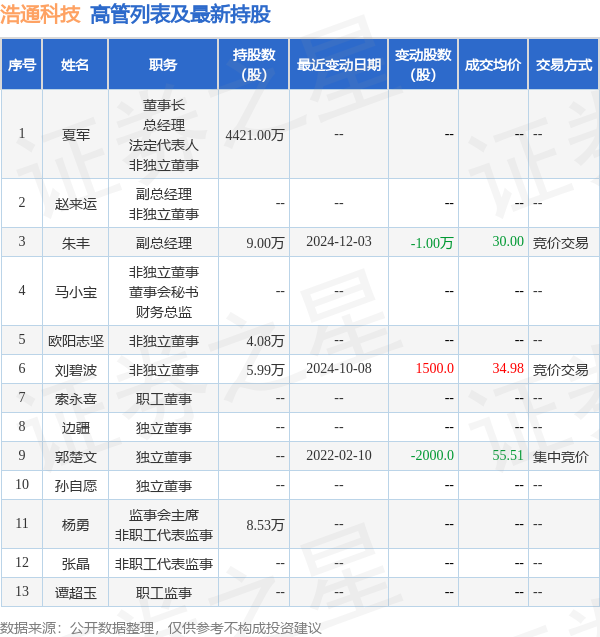Viewport: 600px width, 637px height.
Task: Click the date 2024-10-08
Action: coord(339,368)
